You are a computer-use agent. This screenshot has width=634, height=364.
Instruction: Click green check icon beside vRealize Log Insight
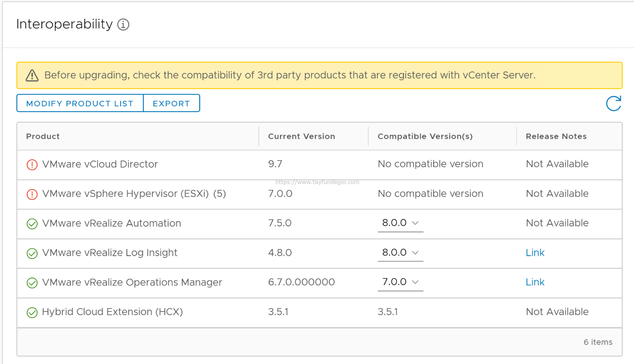(32, 253)
